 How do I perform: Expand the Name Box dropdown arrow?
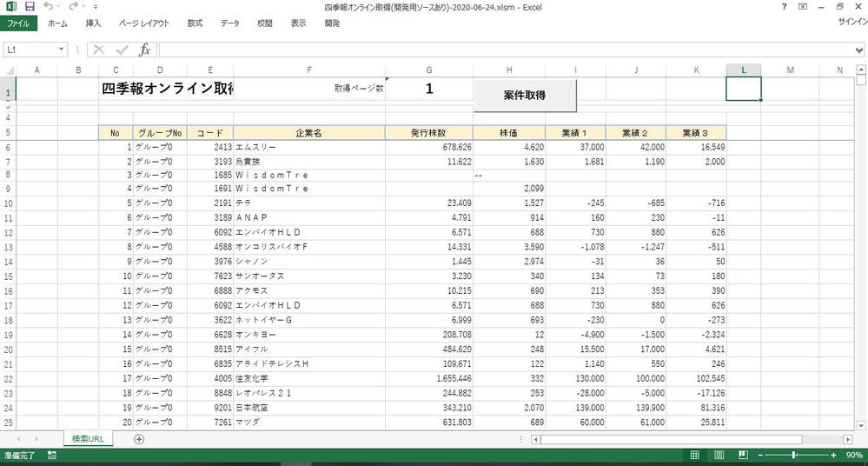(62, 50)
